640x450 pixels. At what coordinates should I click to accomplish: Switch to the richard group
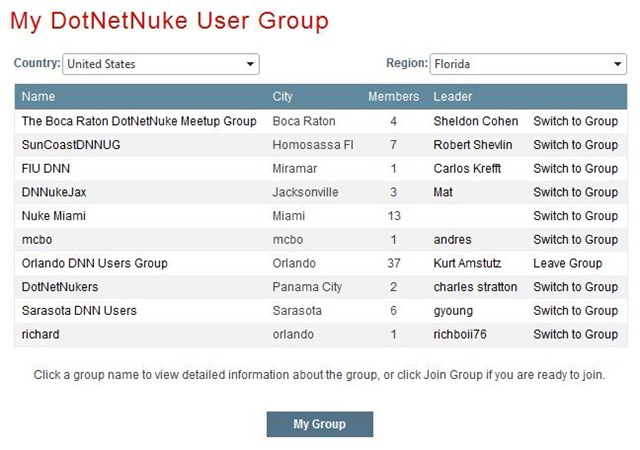click(576, 334)
